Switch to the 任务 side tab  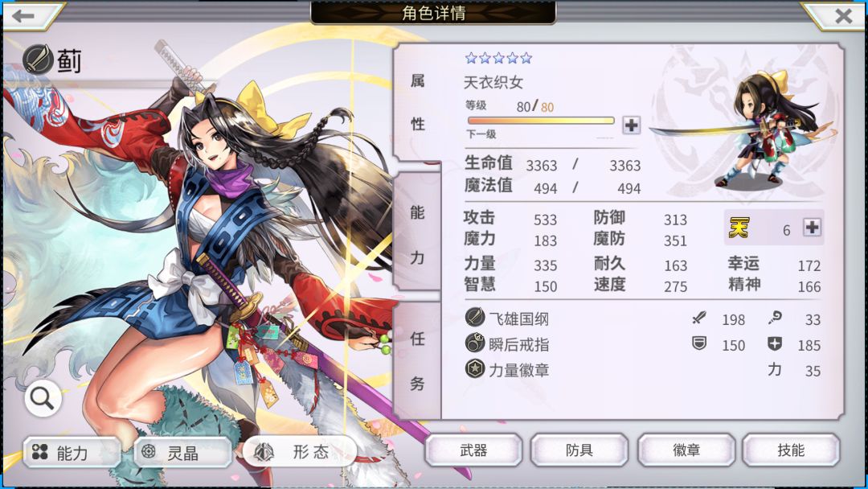pos(417,361)
